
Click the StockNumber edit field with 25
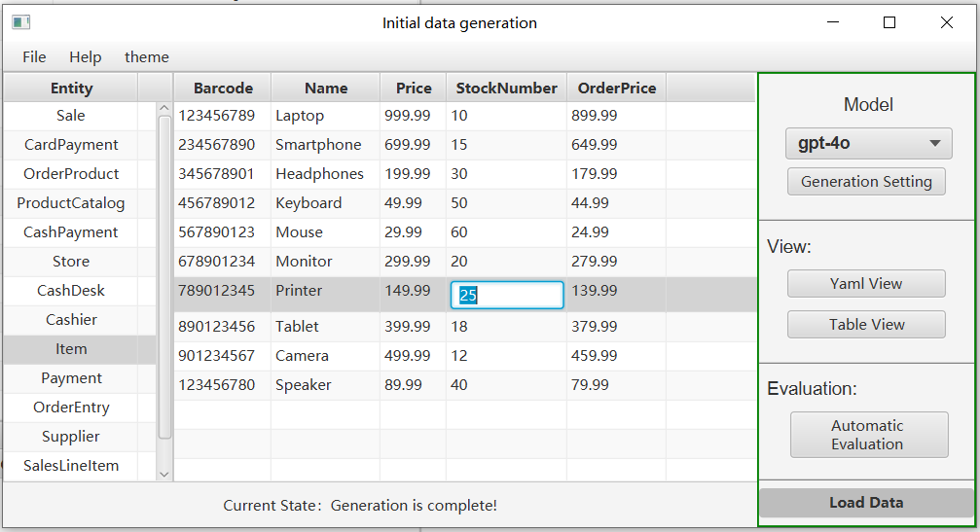tap(506, 295)
